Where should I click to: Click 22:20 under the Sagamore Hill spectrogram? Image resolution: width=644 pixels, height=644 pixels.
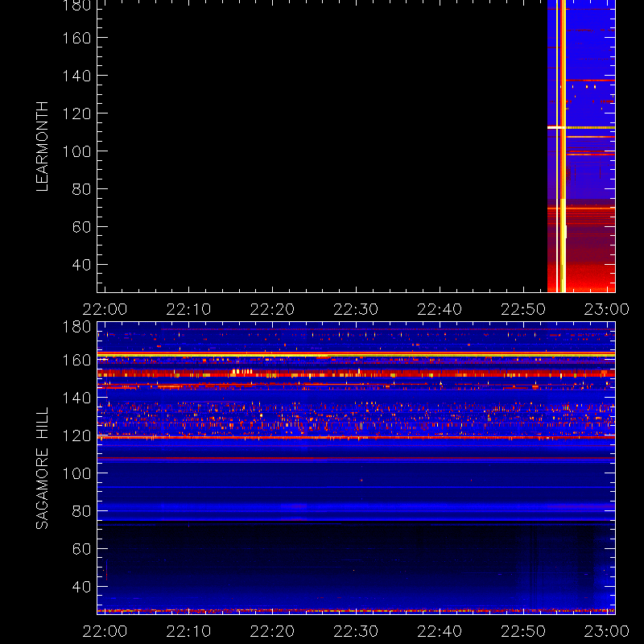[x=272, y=631]
